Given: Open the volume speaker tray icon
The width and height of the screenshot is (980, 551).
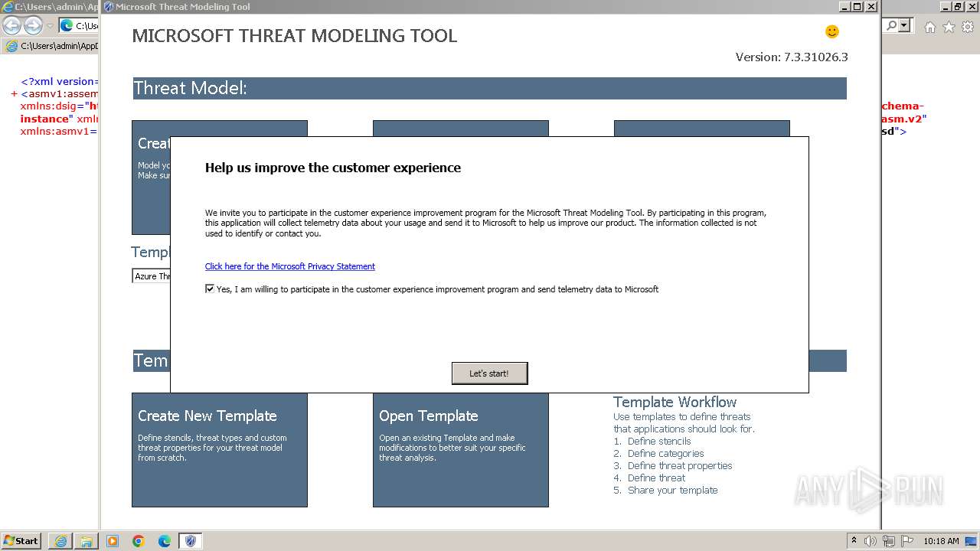Looking at the screenshot, I should pyautogui.click(x=871, y=541).
